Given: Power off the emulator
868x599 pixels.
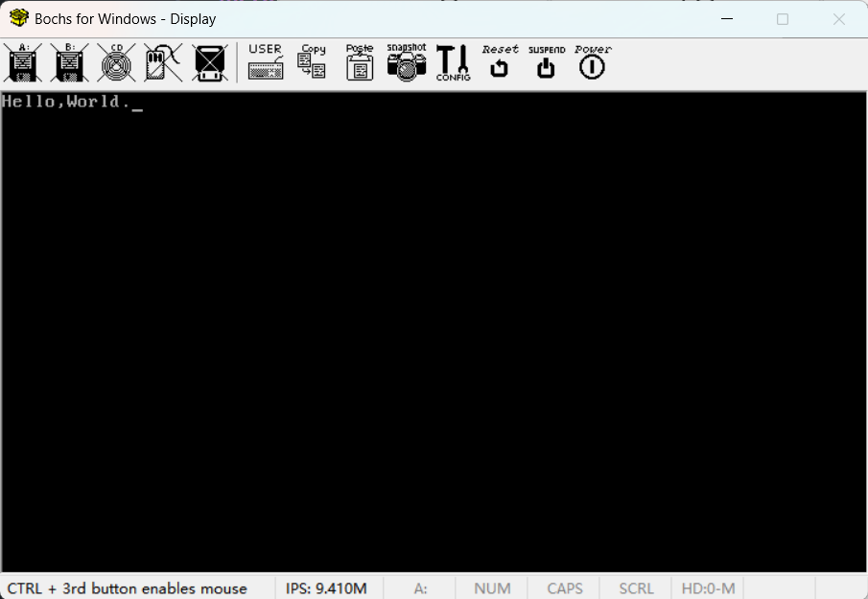Looking at the screenshot, I should point(593,62).
